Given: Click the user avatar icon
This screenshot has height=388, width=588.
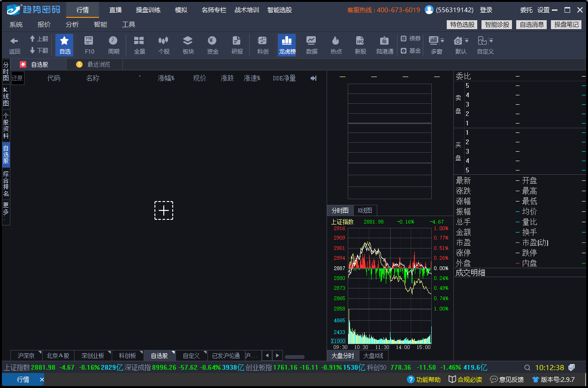Looking at the screenshot, I should 429,10.
